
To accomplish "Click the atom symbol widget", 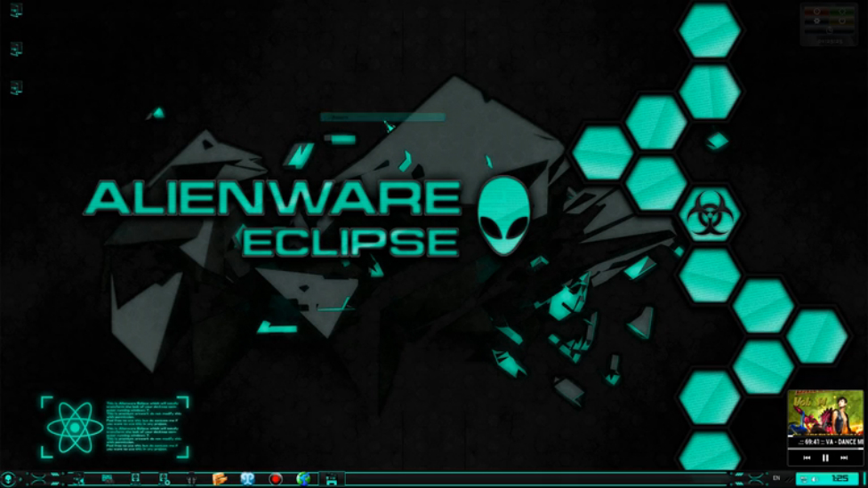I will (x=75, y=428).
